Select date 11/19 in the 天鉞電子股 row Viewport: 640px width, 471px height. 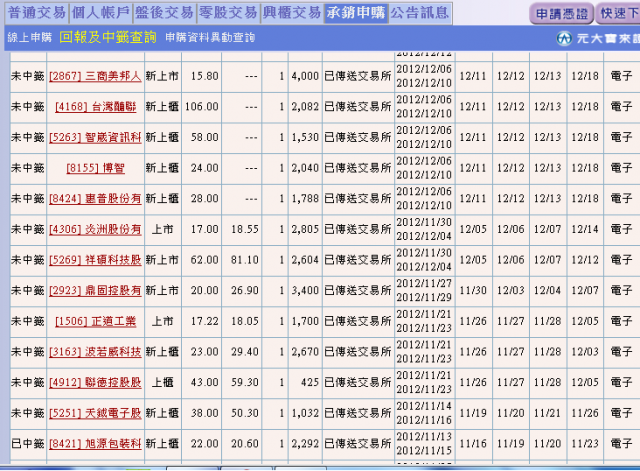tap(473, 413)
